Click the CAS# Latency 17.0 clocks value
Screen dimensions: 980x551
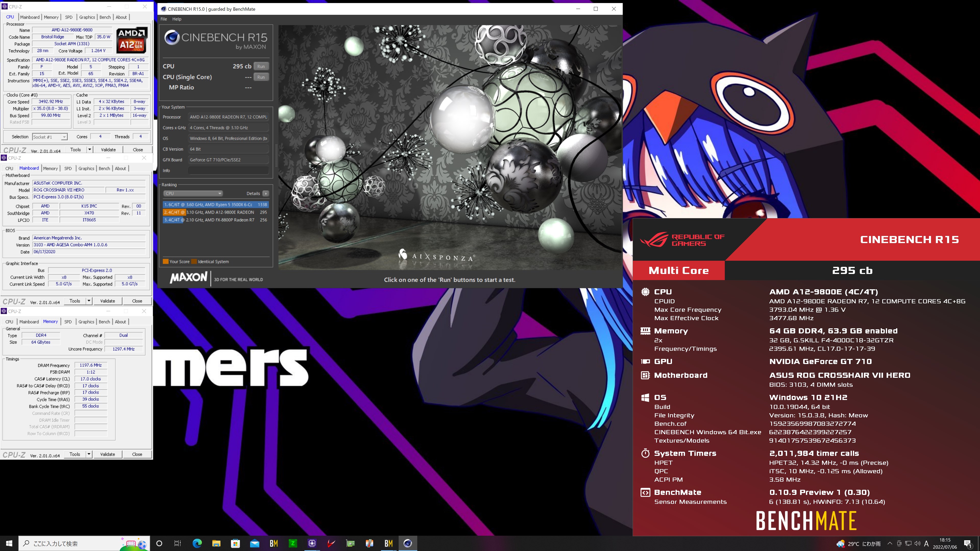tap(91, 379)
